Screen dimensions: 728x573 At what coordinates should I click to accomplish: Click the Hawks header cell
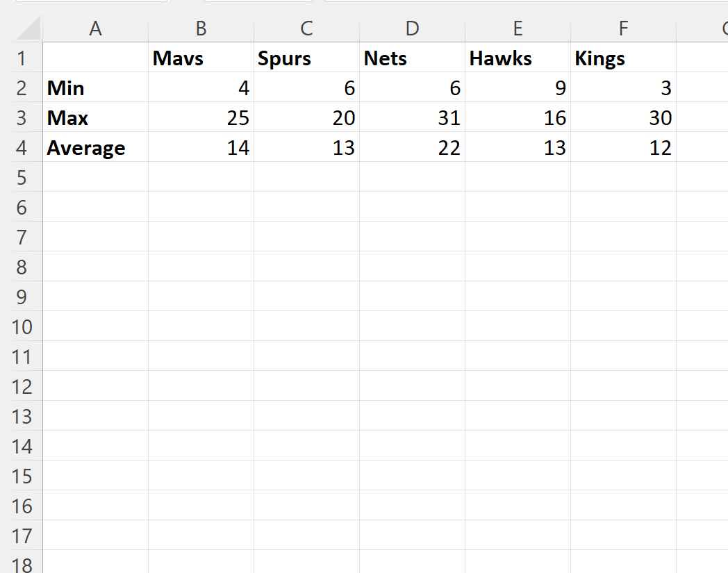[518, 58]
